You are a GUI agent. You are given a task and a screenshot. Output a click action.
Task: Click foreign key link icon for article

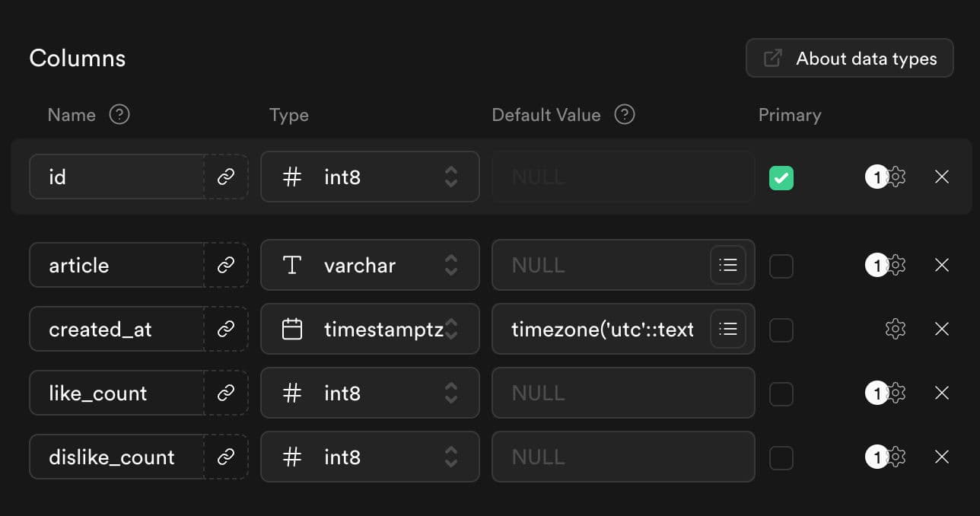point(226,266)
